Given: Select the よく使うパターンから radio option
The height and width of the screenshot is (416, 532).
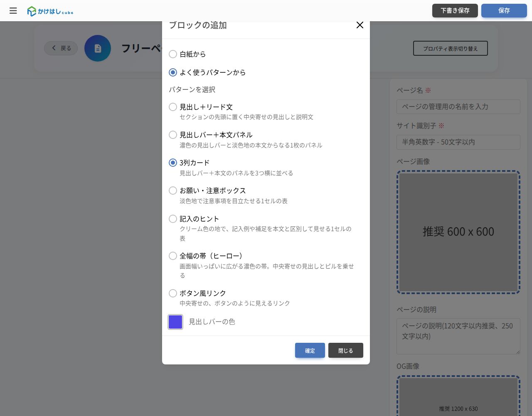Looking at the screenshot, I should point(173,72).
